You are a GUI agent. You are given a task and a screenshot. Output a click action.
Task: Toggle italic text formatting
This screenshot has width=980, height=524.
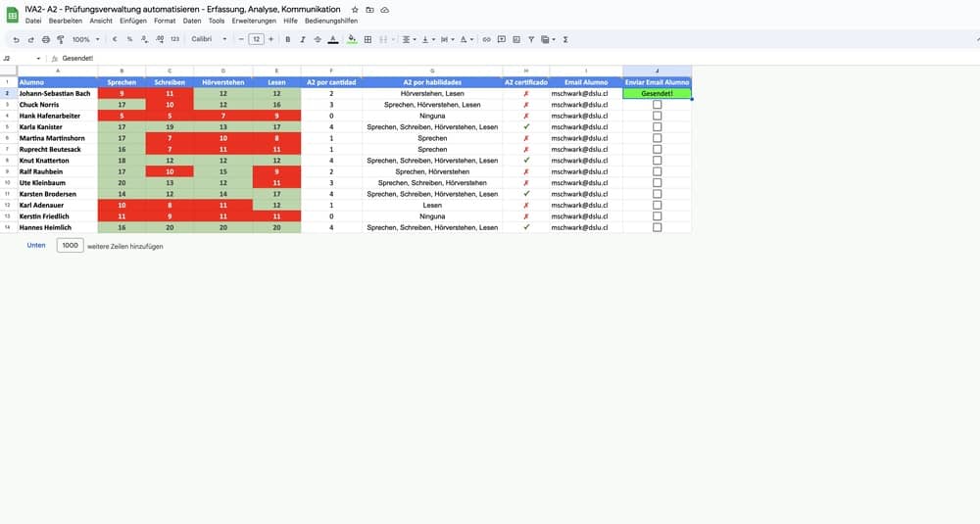pos(303,39)
